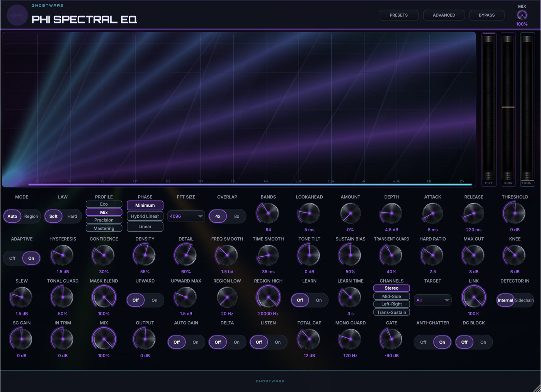Click the HARD RATIO knob
This screenshot has width=541, height=392.
point(432,255)
